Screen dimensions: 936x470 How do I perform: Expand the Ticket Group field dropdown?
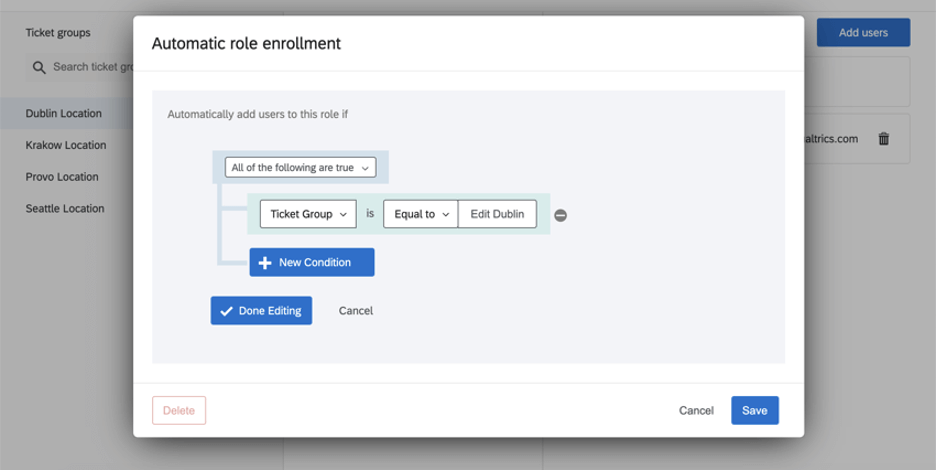(308, 214)
